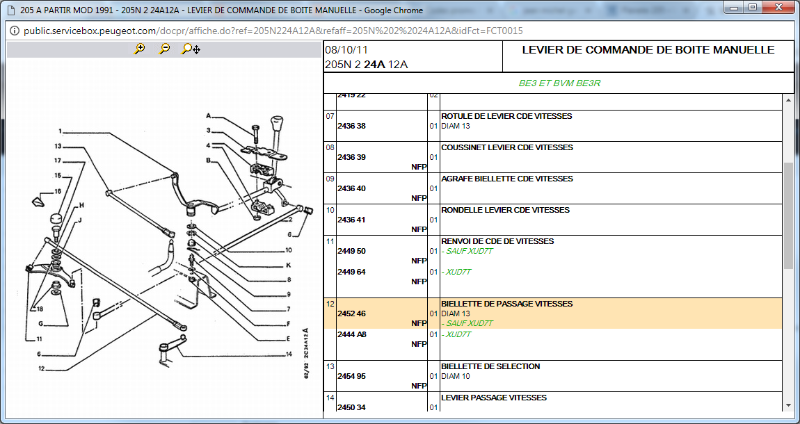Click diagram callout letter K
Image resolution: width=800 pixels, height=424 pixels.
pos(288,265)
